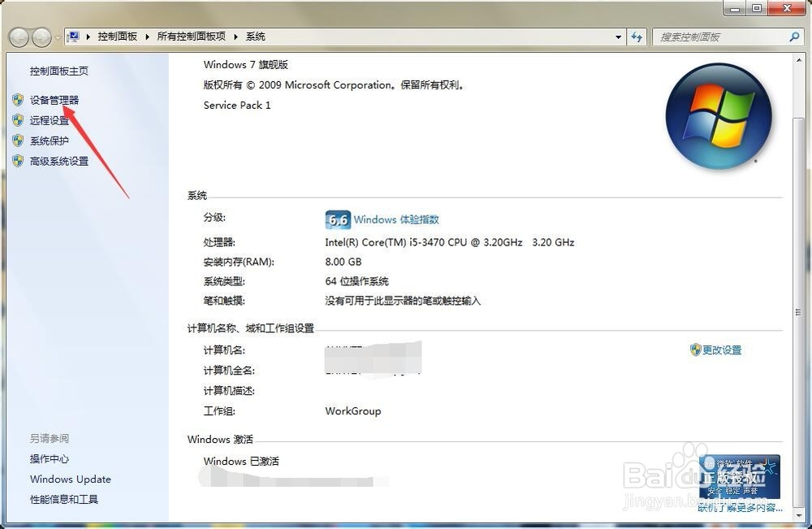Screen dimensions: 812x529
Task: Open 操作中心 link
Action: click(x=50, y=458)
